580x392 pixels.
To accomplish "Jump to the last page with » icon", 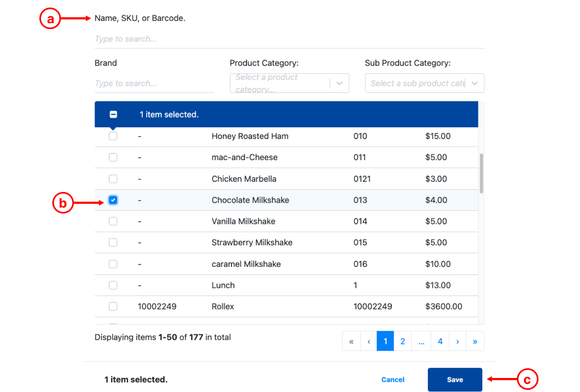I will [x=475, y=341].
